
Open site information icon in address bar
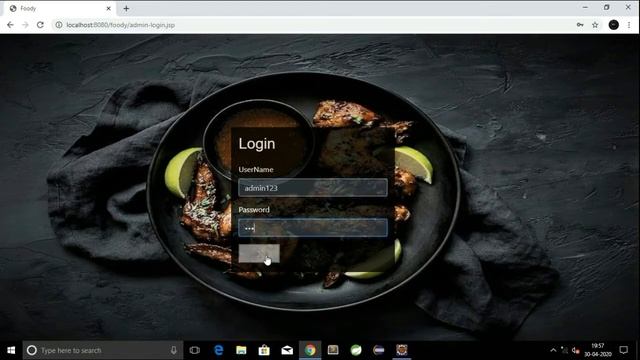click(x=59, y=25)
